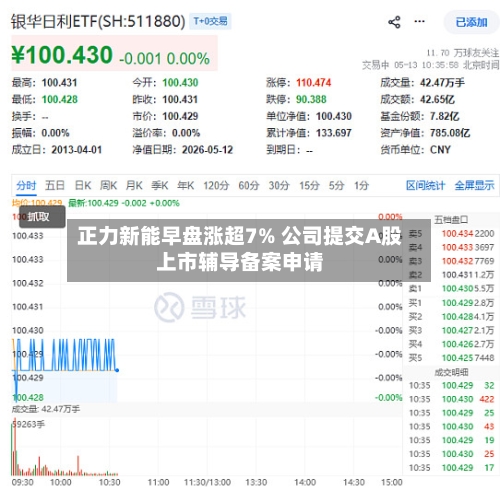
Task: Click the 买4 order row 100.426
Action: click(451, 344)
